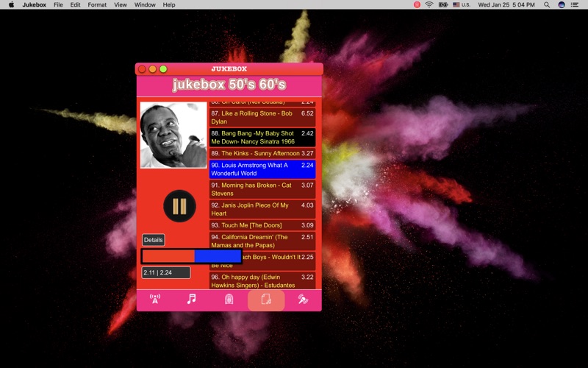Activate Siri from the menu bar

(562, 4)
